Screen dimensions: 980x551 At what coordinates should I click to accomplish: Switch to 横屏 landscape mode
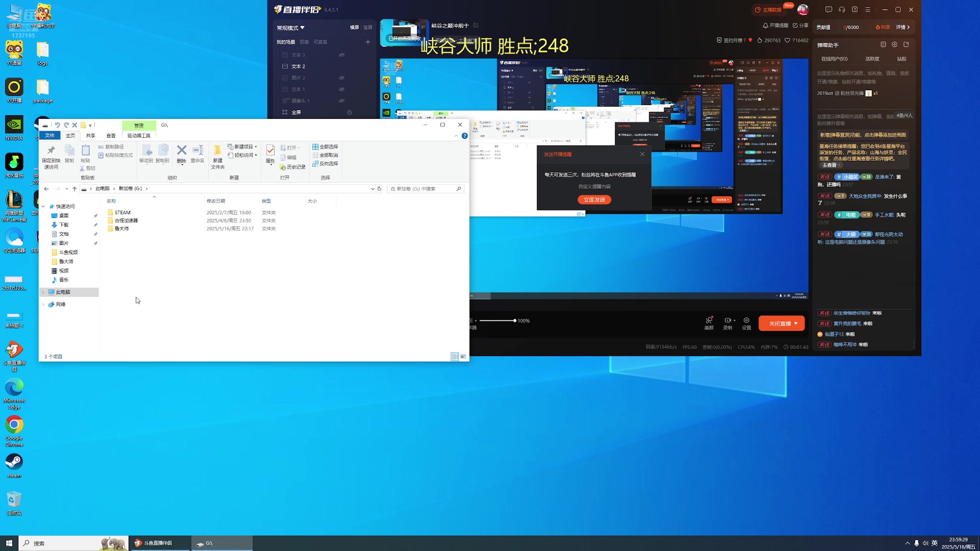354,28
